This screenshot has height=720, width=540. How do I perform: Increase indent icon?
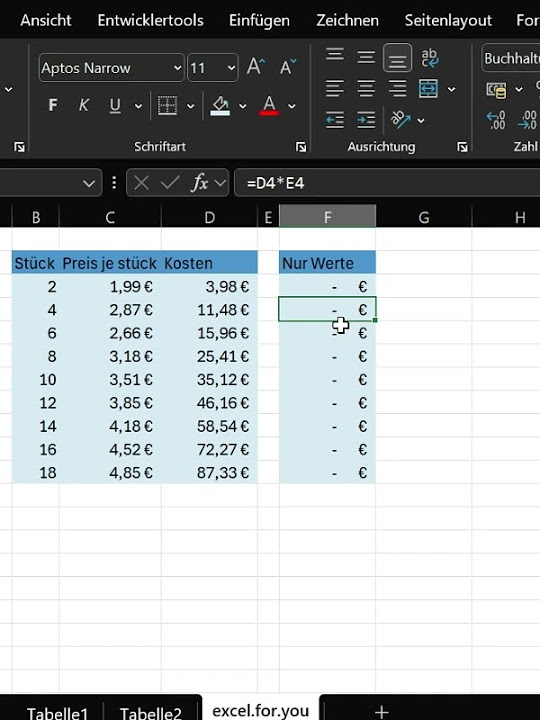pos(366,120)
